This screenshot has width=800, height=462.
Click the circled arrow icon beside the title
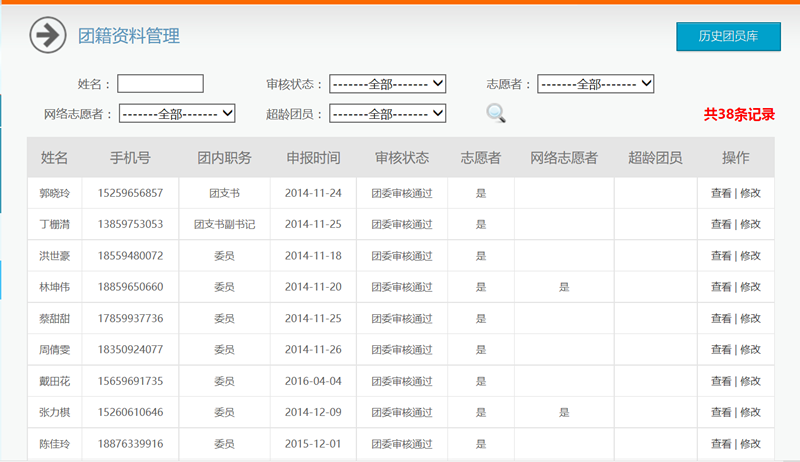tap(47, 36)
